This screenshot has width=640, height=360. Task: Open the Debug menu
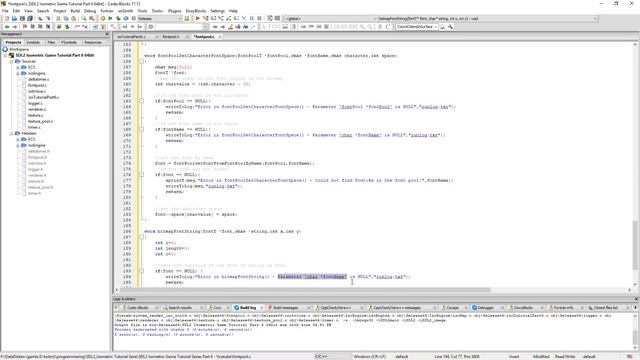click(x=90, y=11)
